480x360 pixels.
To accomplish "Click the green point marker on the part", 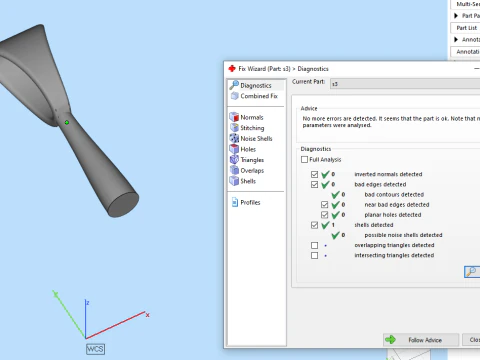I will click(x=67, y=122).
